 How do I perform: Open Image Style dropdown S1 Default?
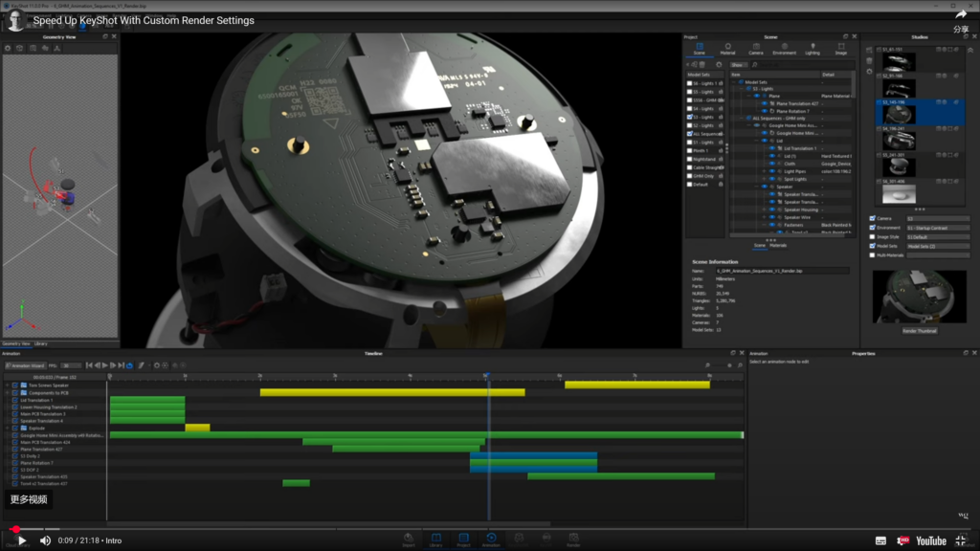coord(938,237)
